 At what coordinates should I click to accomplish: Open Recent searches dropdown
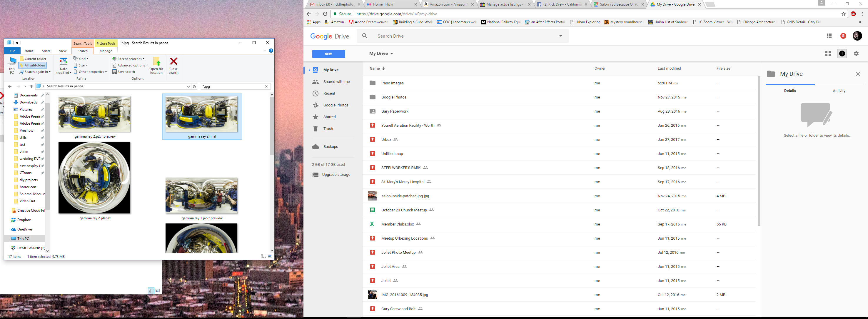pos(128,59)
